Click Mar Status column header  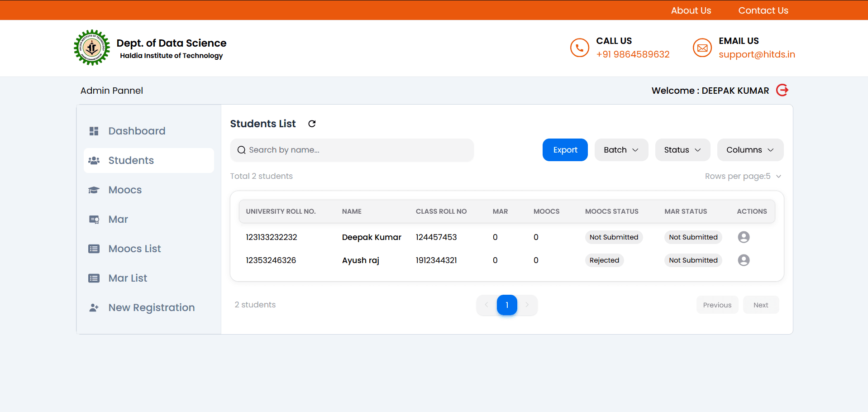pos(686,211)
